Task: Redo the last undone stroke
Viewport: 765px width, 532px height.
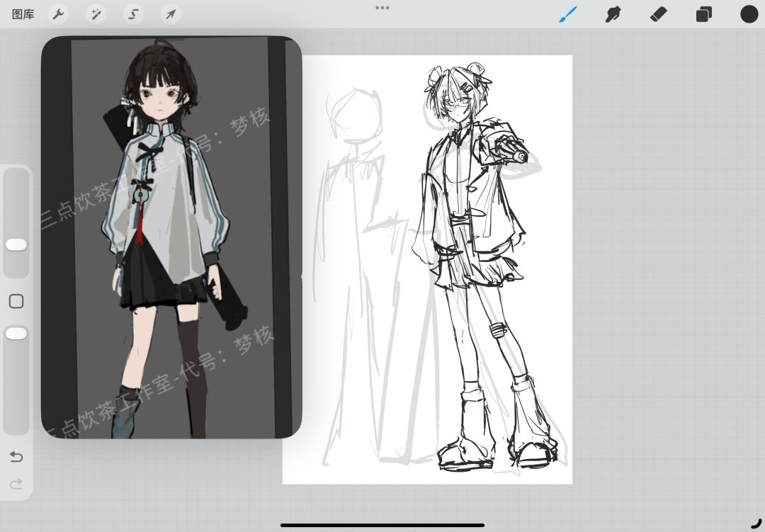Action: click(16, 484)
